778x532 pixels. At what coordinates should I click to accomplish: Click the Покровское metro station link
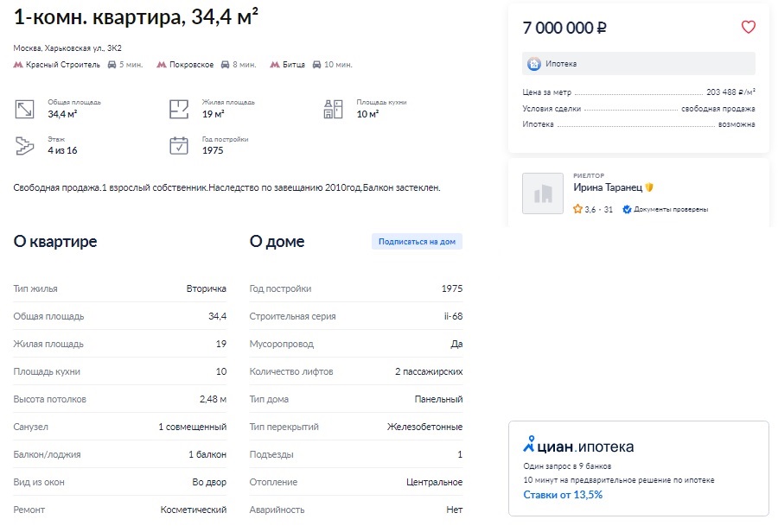coord(192,65)
